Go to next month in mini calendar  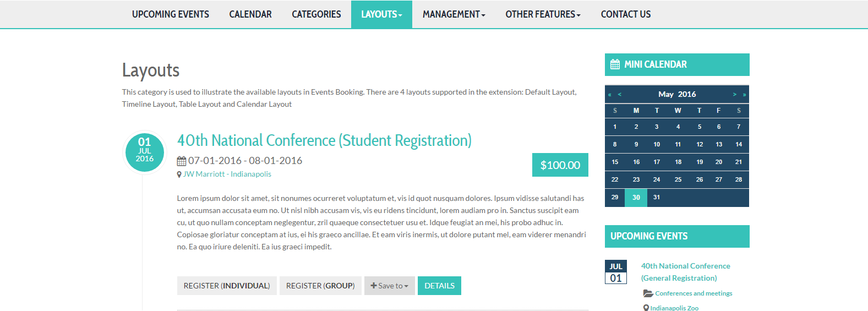point(734,95)
